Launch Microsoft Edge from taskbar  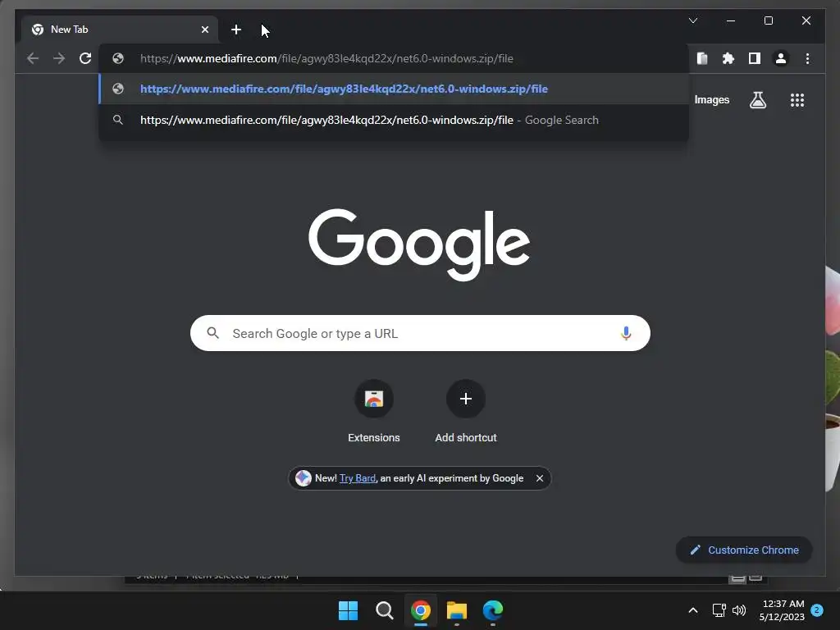[493, 610]
